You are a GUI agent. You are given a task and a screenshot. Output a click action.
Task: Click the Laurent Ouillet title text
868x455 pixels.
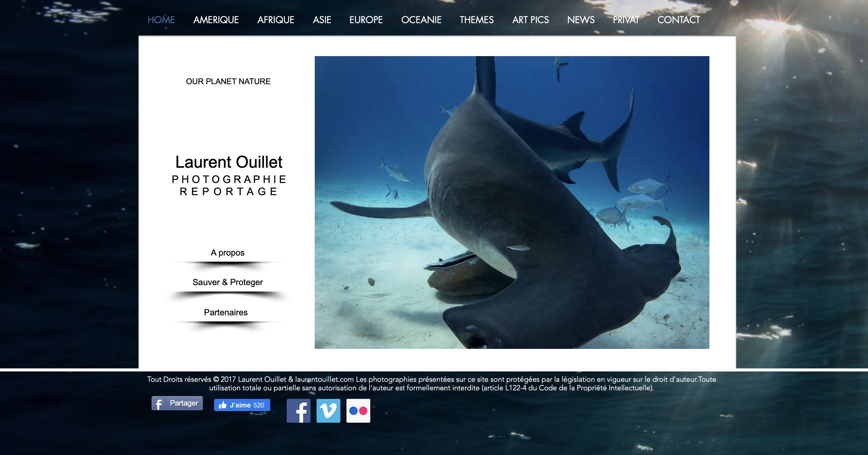229,162
